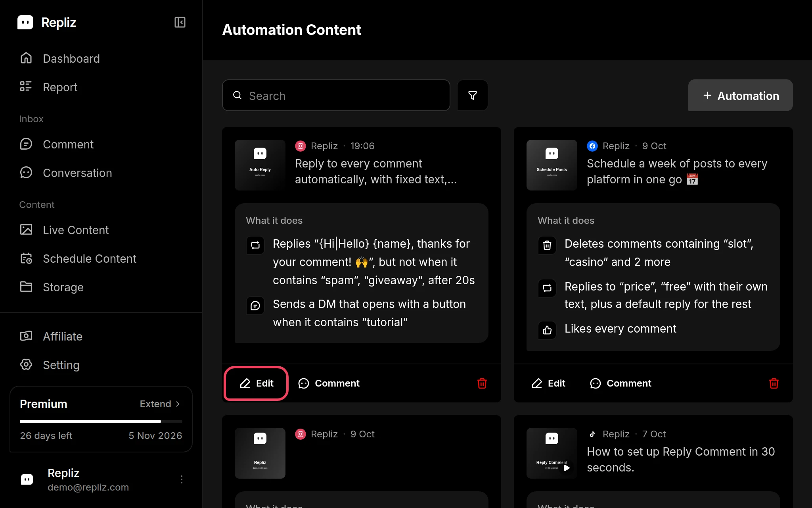Viewport: 812px width, 508px height.
Task: Extend the Premium plan
Action: (x=160, y=404)
